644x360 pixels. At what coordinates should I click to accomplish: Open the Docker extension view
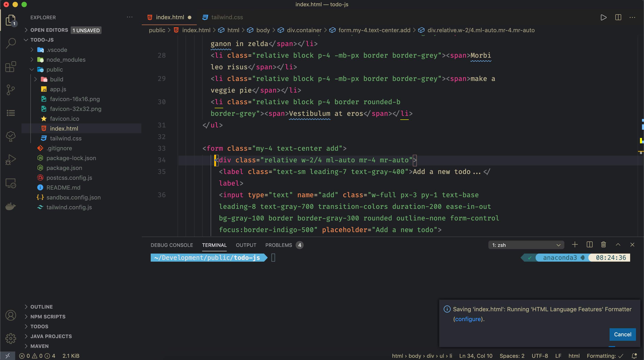[11, 206]
